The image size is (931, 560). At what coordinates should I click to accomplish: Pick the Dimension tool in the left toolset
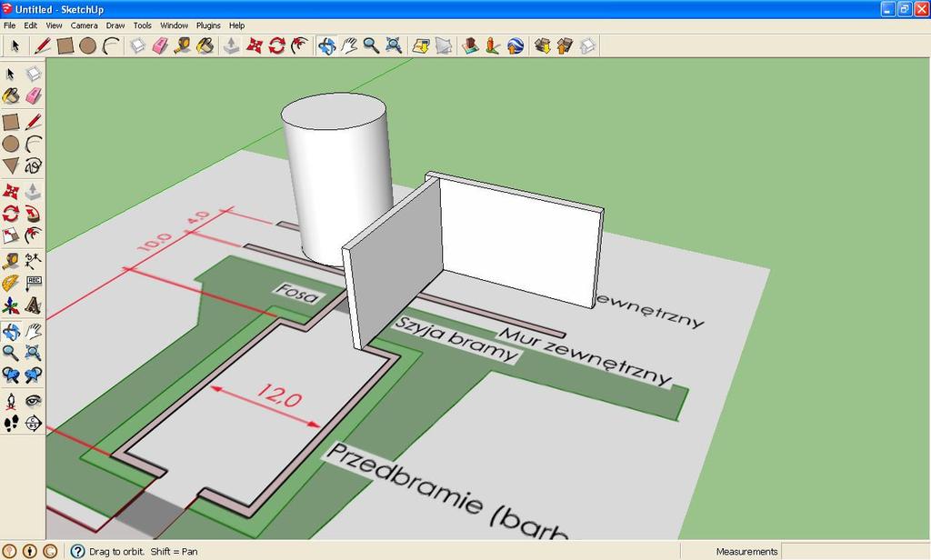click(x=34, y=260)
